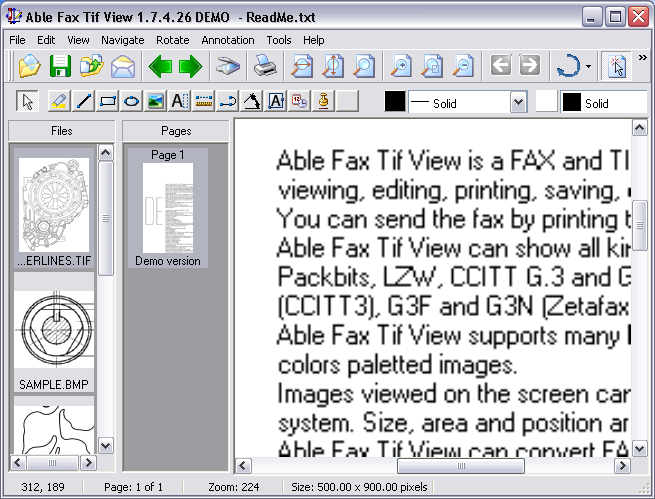This screenshot has height=499, width=655.
Task: Select the annotation pointer arrow tool
Action: point(28,101)
